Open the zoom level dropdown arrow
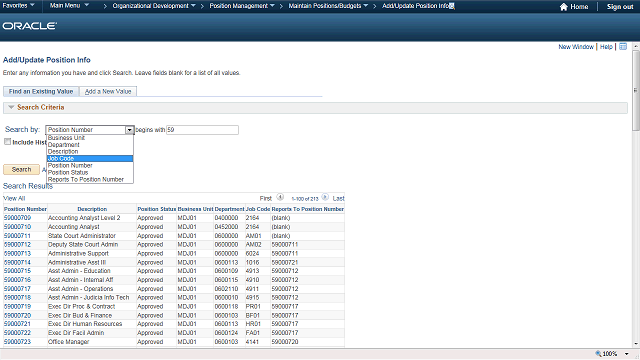The width and height of the screenshot is (640, 360). [x=627, y=354]
